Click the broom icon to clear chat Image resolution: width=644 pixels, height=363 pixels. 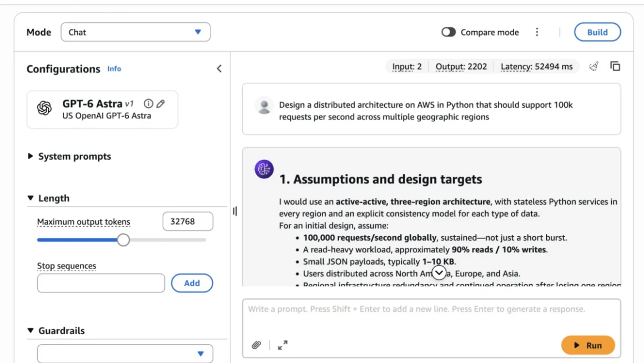click(593, 66)
